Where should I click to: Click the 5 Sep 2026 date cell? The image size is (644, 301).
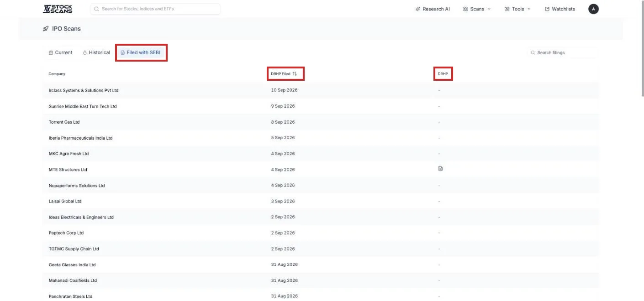[283, 138]
